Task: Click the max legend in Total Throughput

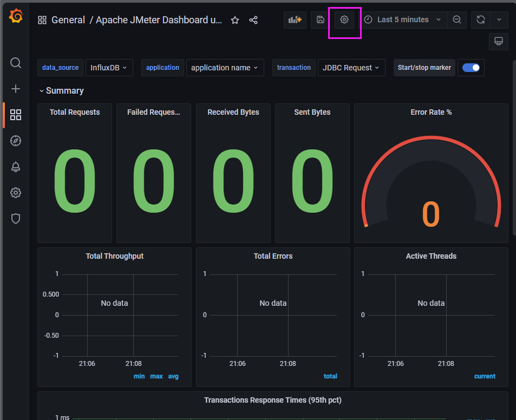Action: click(156, 376)
